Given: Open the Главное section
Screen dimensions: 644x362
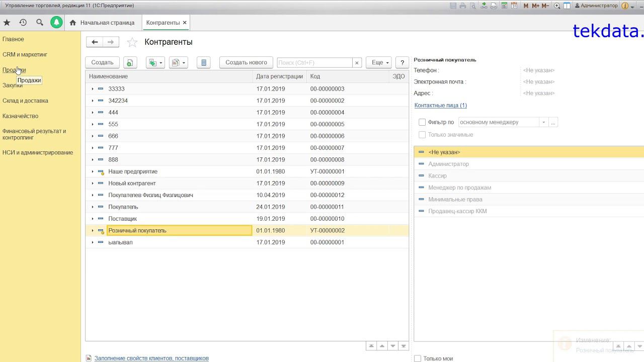Looking at the screenshot, I should (x=13, y=39).
